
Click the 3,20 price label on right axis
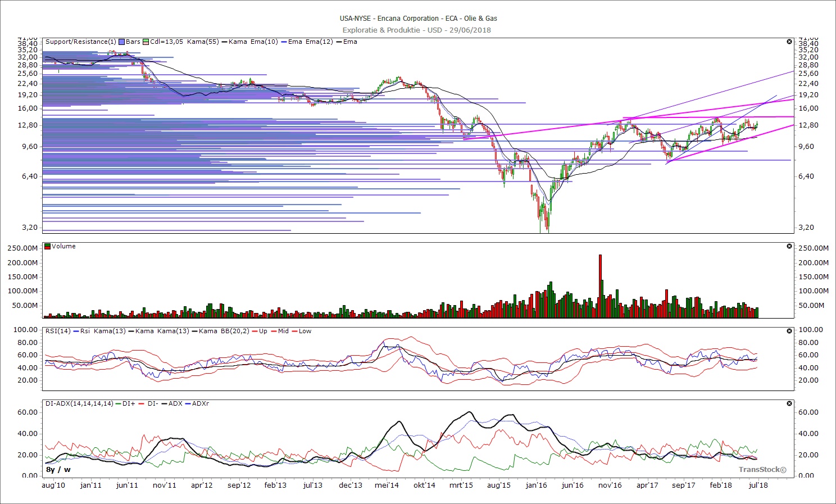(x=806, y=228)
